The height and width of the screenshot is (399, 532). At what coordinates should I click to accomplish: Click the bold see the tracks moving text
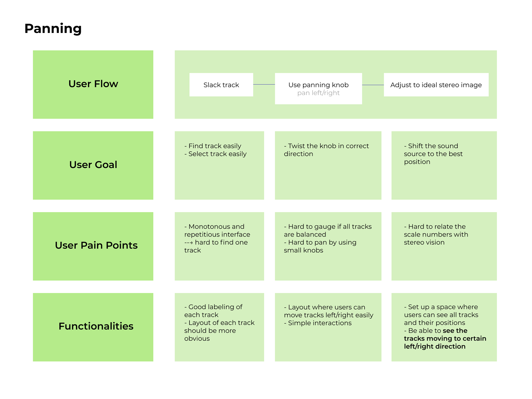(445, 339)
